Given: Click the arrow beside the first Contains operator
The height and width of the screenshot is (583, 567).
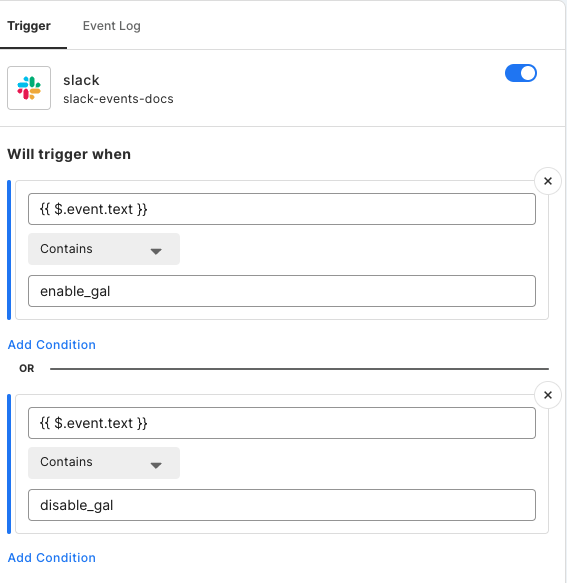Looking at the screenshot, I should point(156,252).
